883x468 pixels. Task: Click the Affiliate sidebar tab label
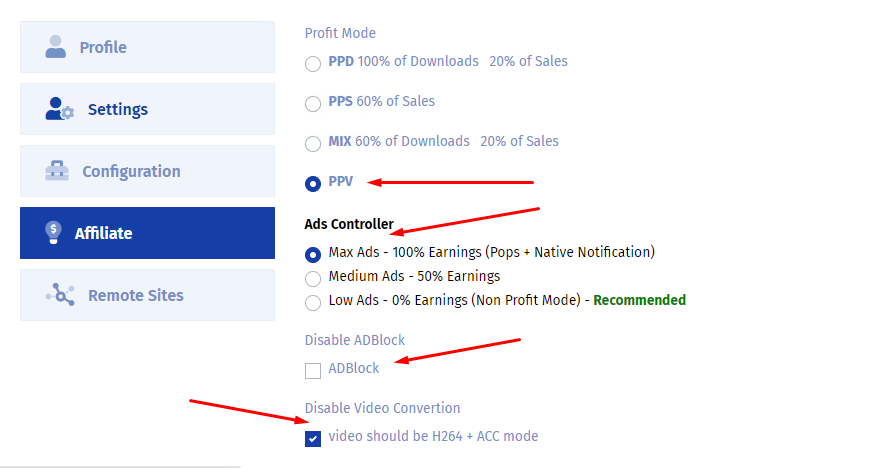coord(104,233)
